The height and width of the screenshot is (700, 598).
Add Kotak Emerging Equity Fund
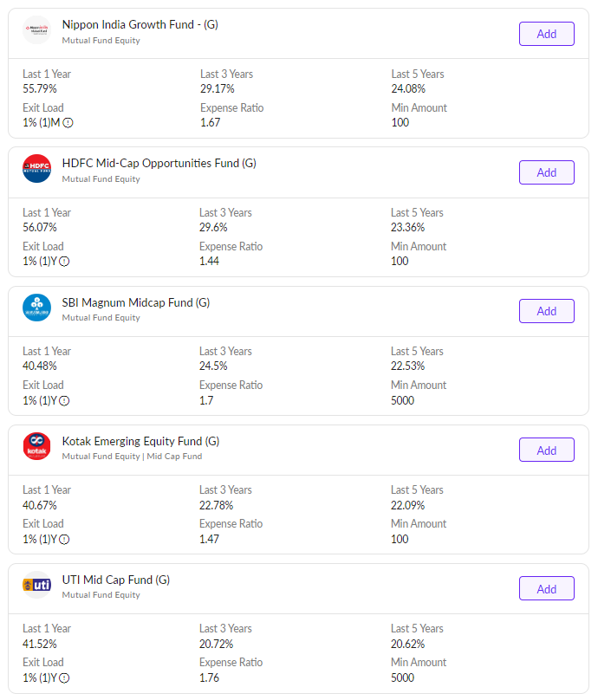[546, 450]
